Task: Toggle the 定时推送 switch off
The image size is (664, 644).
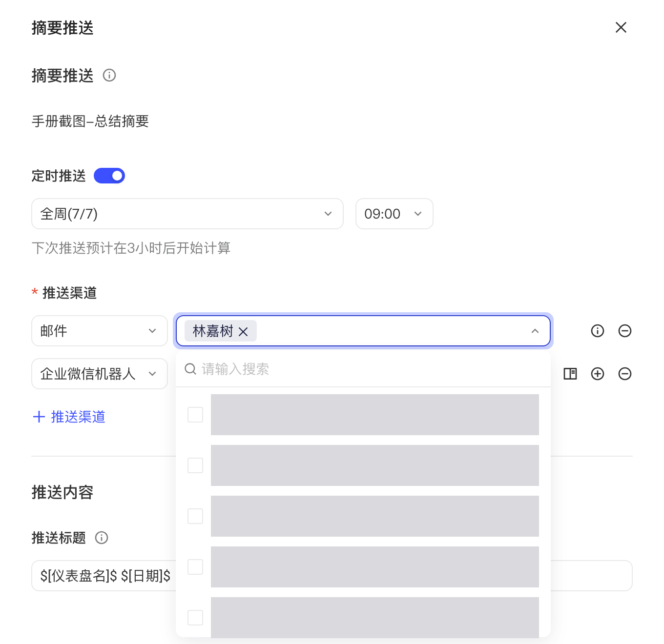Action: pyautogui.click(x=109, y=176)
